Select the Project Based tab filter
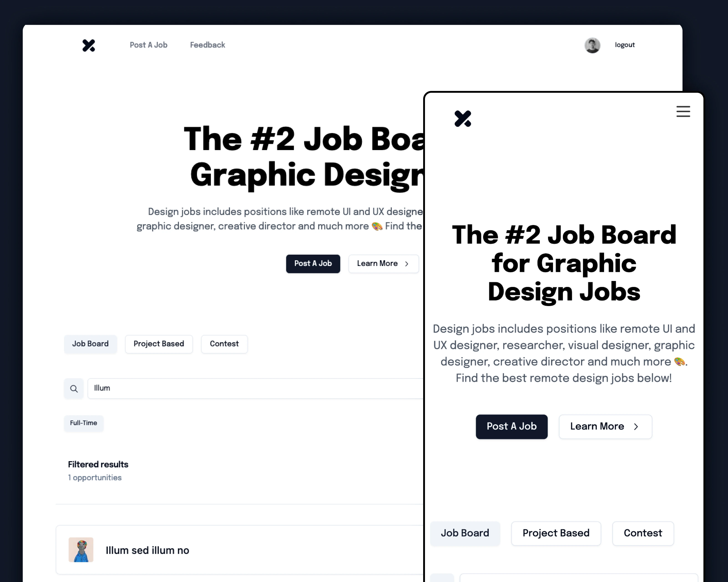728x582 pixels. point(159,344)
